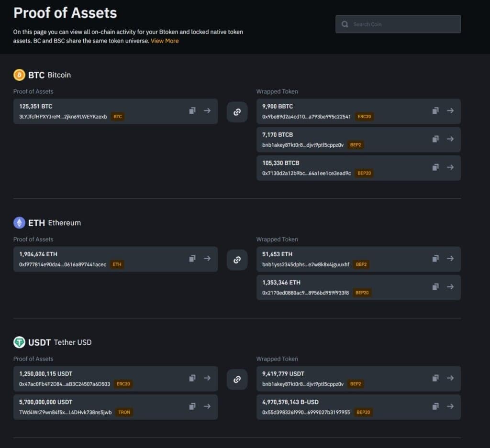Click the BEP2 badge under 51,653 ETH
The height and width of the screenshot is (448, 490).
pyautogui.click(x=361, y=264)
